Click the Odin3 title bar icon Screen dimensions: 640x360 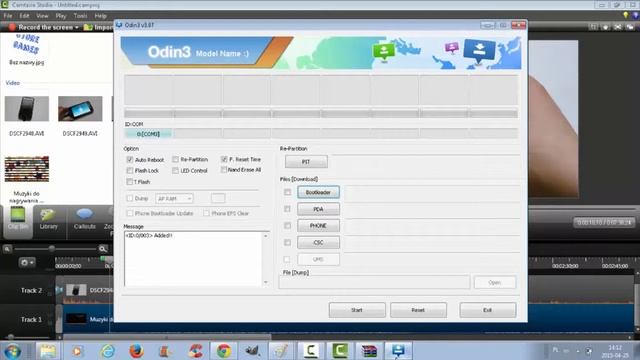pyautogui.click(x=119, y=25)
